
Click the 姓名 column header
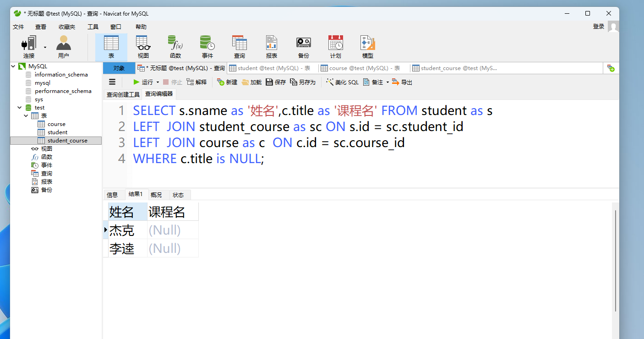tap(128, 212)
